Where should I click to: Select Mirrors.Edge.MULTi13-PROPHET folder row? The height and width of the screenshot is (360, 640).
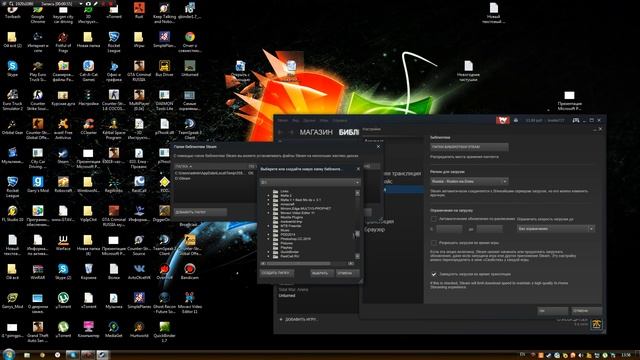306,208
